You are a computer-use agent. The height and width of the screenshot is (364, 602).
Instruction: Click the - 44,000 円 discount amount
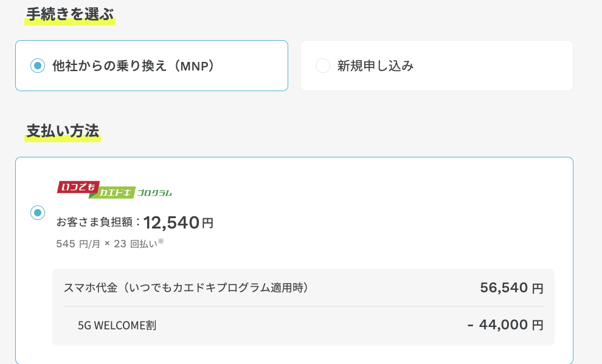[x=505, y=325]
